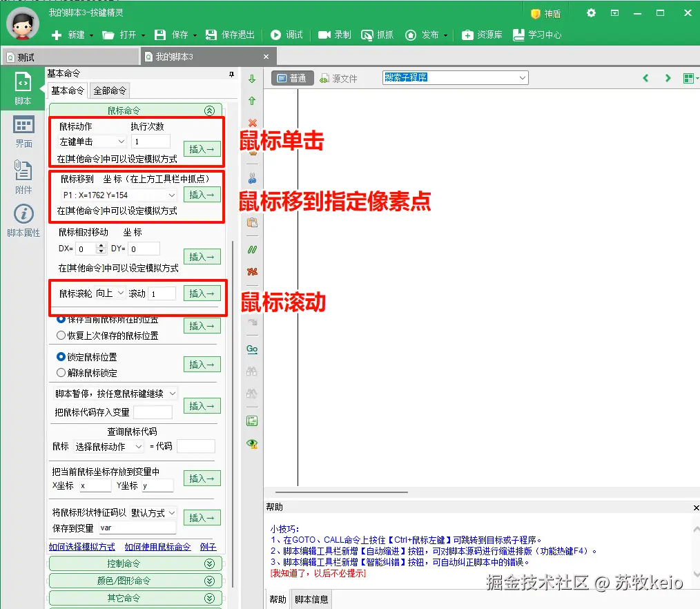
Task: Open settings gear in title bar
Action: 591,13
